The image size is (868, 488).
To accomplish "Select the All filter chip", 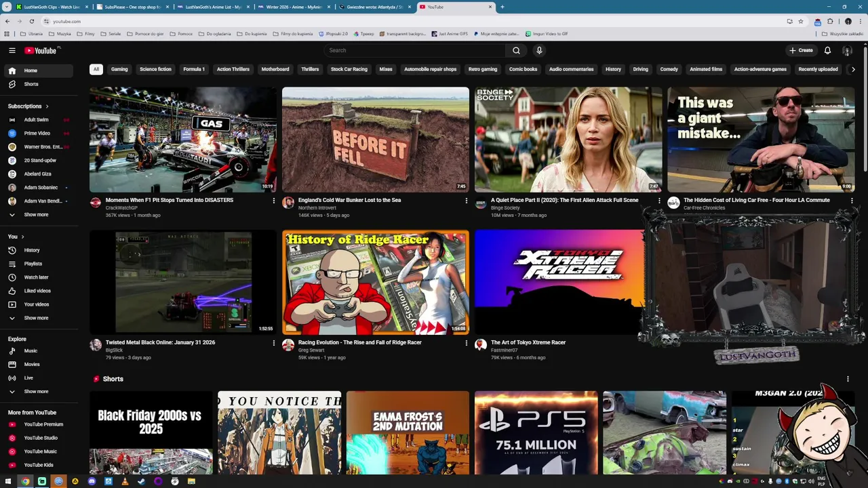I will (x=96, y=69).
